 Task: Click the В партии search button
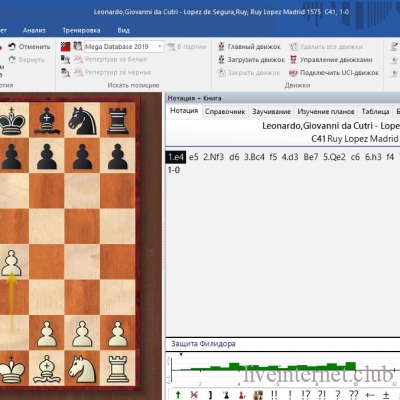pos(187,47)
